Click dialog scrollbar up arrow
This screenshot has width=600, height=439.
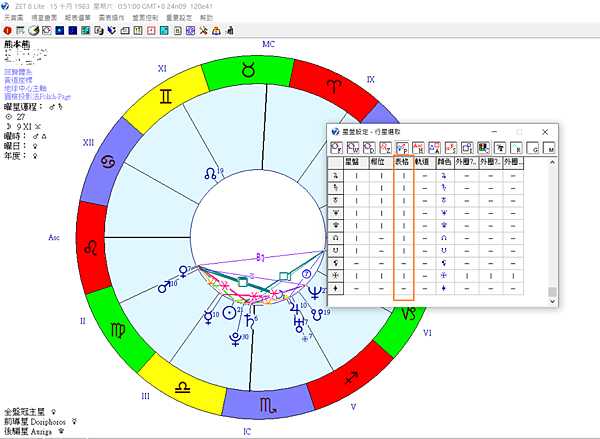[552, 162]
